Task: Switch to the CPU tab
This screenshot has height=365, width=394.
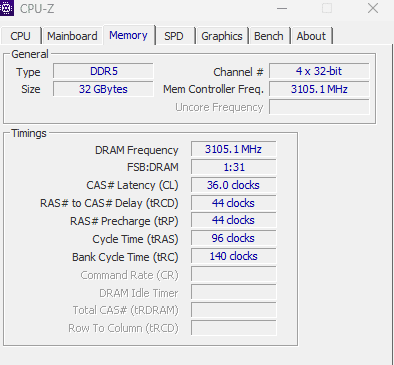Action: 21,36
